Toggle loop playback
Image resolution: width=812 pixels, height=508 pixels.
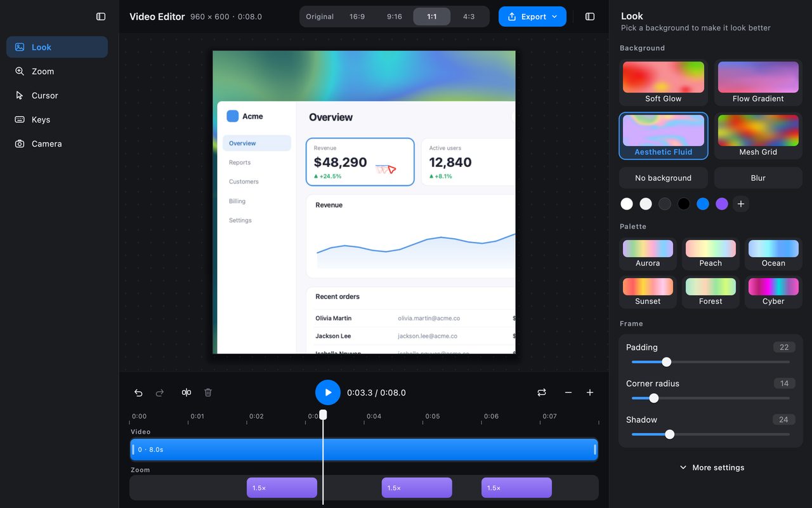tap(542, 392)
